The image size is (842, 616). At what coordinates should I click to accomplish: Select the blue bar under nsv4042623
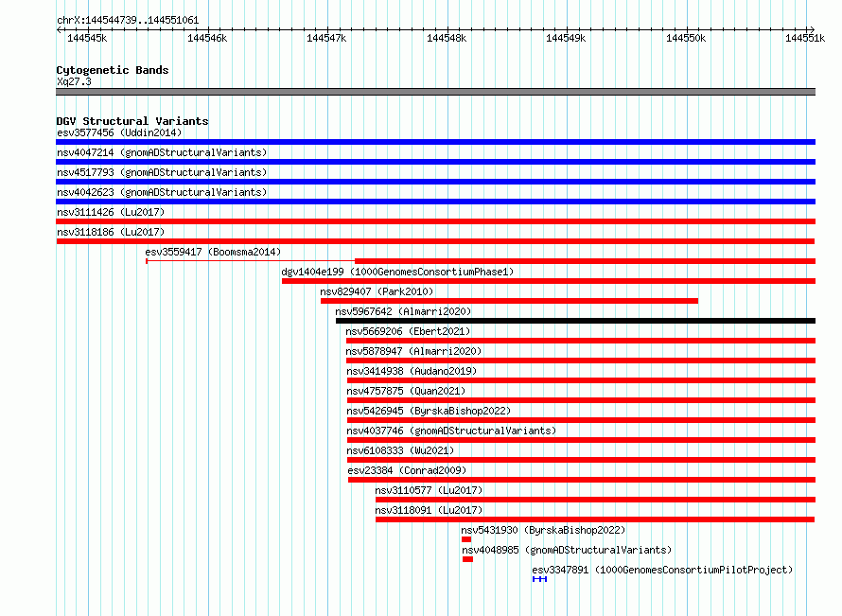(x=435, y=202)
